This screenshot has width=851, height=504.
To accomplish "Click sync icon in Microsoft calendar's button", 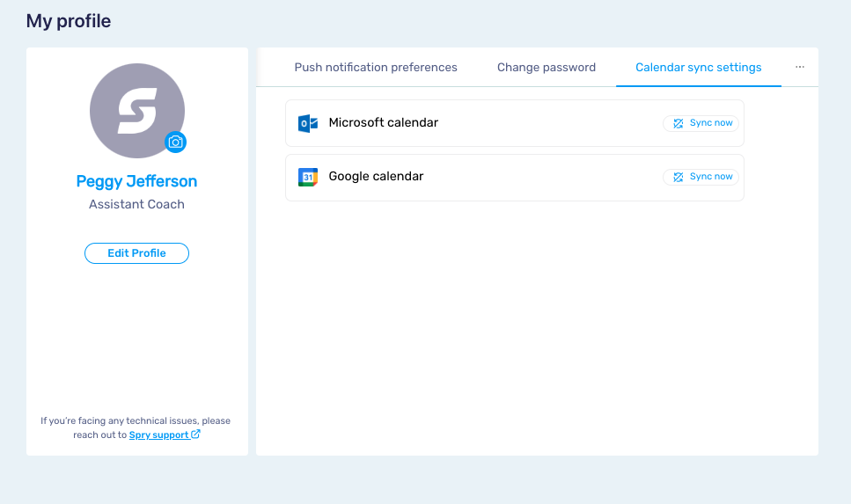I will (678, 123).
